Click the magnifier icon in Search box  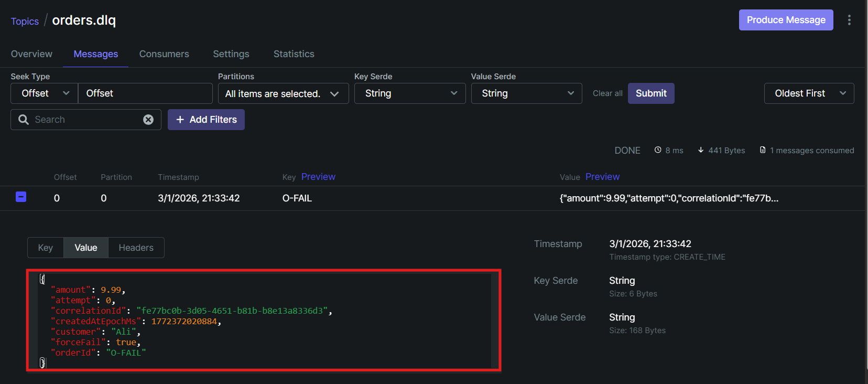[x=24, y=120]
